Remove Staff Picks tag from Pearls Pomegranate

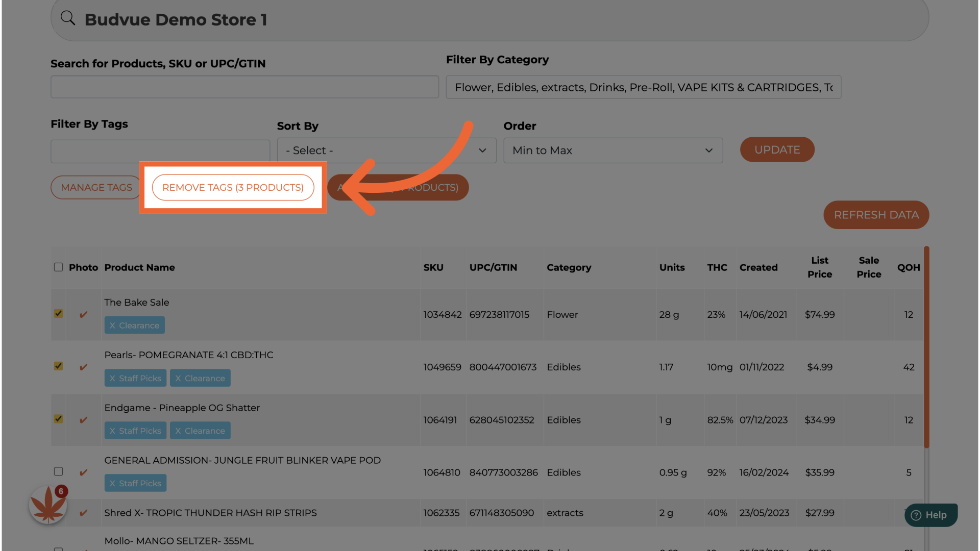(112, 379)
